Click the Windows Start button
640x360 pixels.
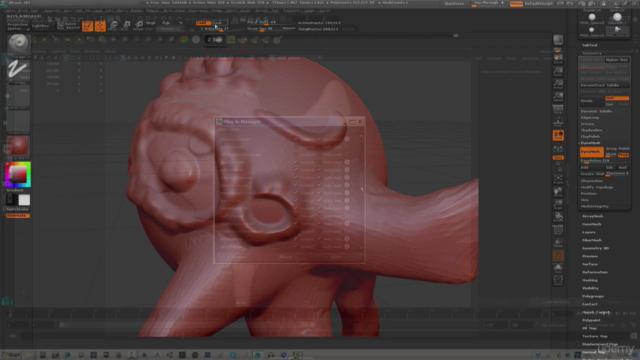click(11, 355)
